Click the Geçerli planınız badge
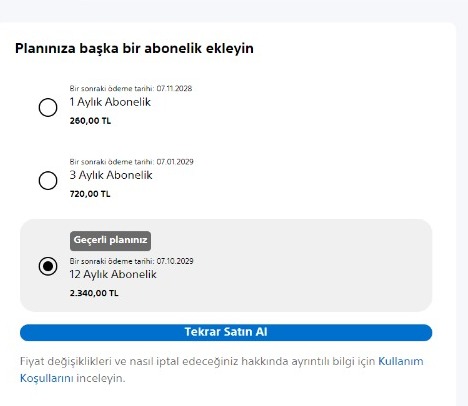 click(110, 241)
